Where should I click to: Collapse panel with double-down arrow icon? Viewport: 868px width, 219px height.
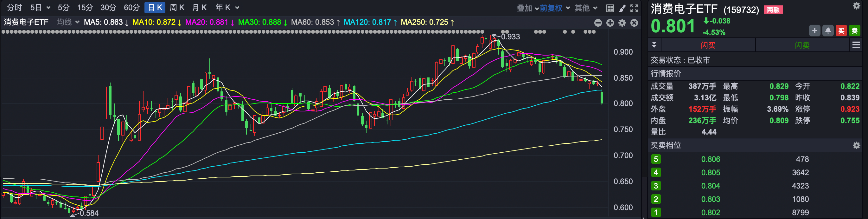(x=654, y=45)
